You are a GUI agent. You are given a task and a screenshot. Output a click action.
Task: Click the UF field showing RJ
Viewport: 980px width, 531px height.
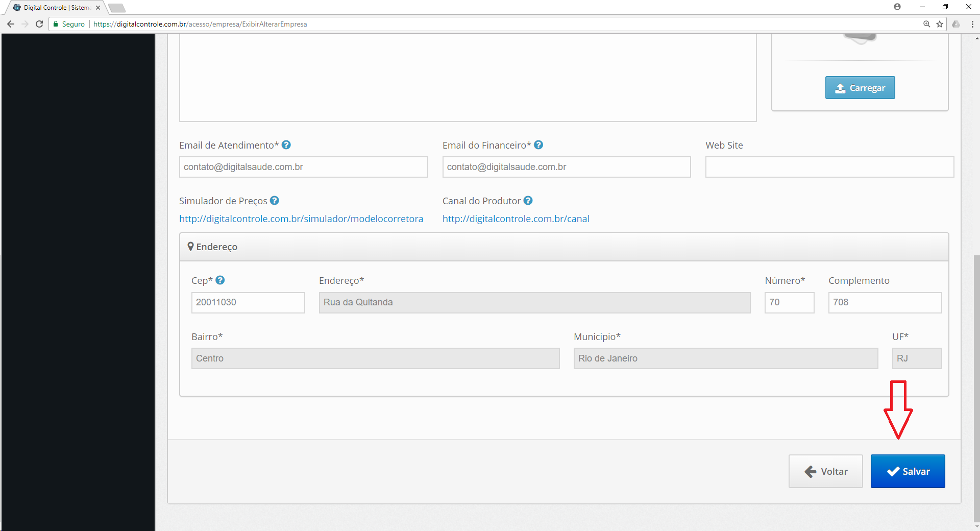pyautogui.click(x=917, y=358)
